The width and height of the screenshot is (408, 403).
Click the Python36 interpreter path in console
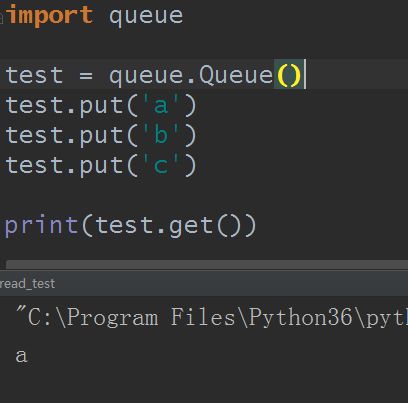(x=212, y=317)
